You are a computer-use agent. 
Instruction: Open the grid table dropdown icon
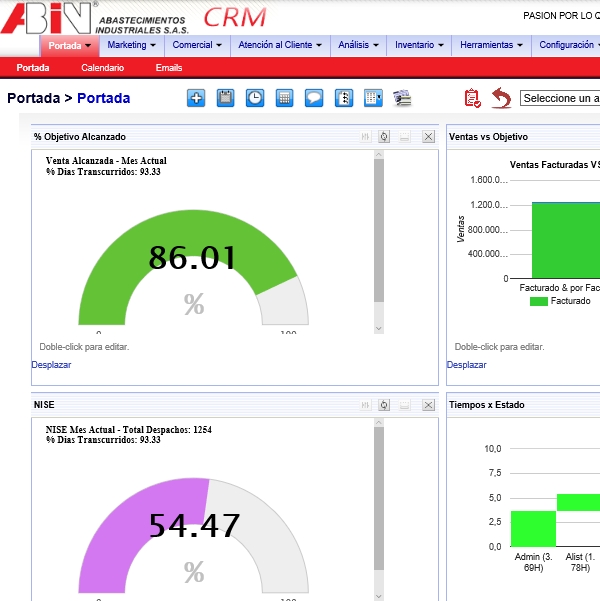pyautogui.click(x=373, y=98)
